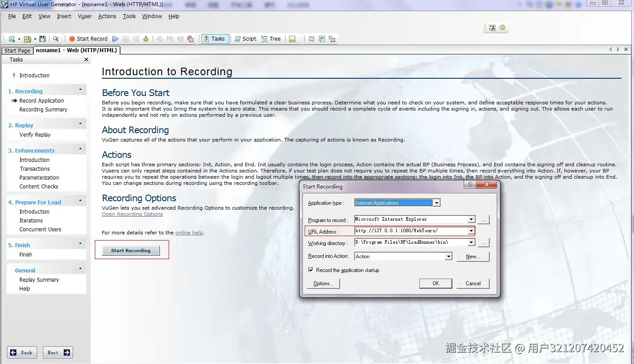The width and height of the screenshot is (634, 364).
Task: Open the Vuser menu
Action: pyautogui.click(x=85, y=16)
